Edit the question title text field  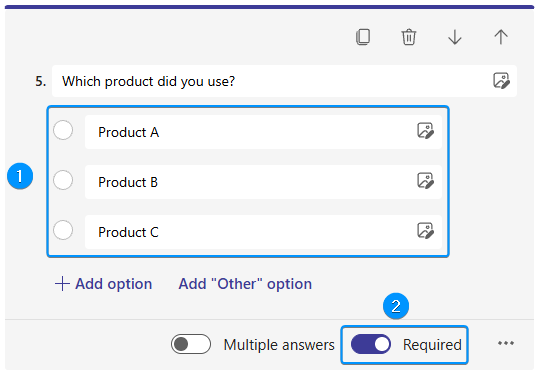(x=272, y=81)
